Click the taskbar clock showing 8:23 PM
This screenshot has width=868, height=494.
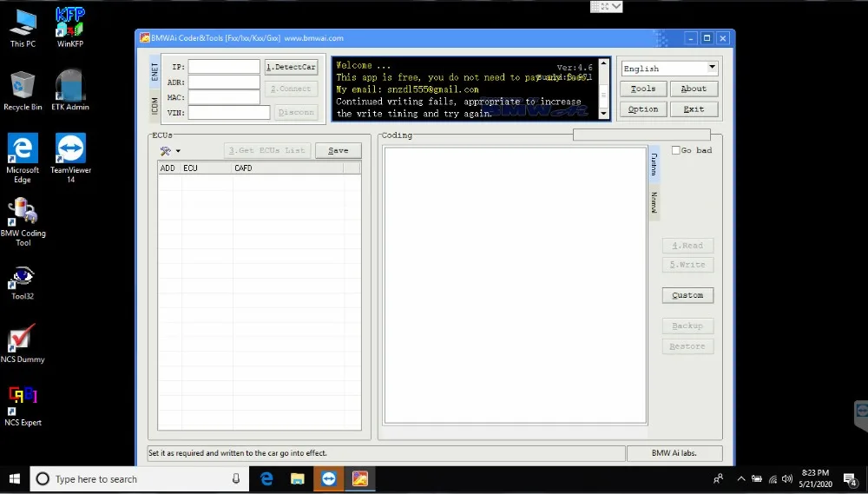(815, 478)
